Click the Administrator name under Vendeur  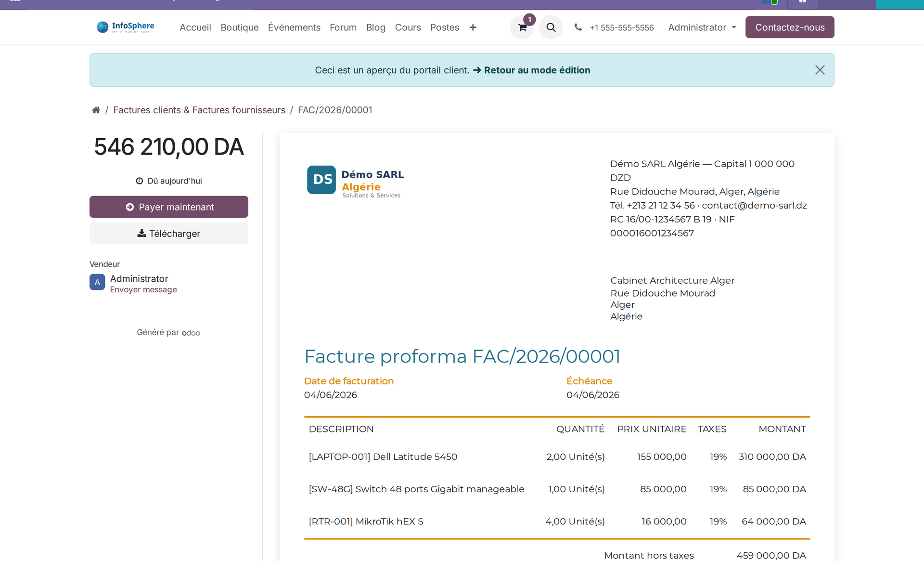[x=139, y=279]
